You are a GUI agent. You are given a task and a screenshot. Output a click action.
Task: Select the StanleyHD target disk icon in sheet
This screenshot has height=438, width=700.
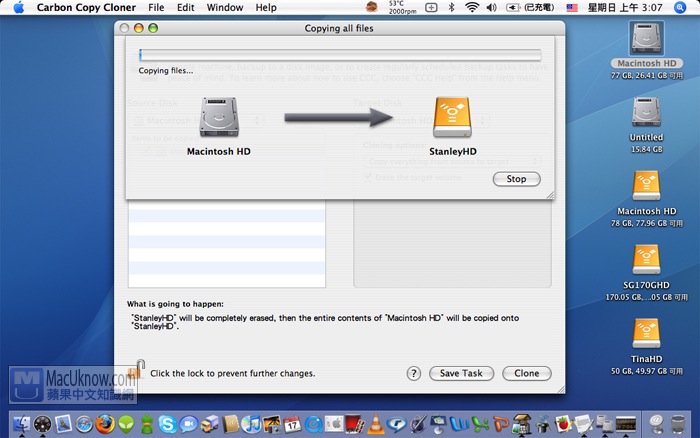(452, 117)
